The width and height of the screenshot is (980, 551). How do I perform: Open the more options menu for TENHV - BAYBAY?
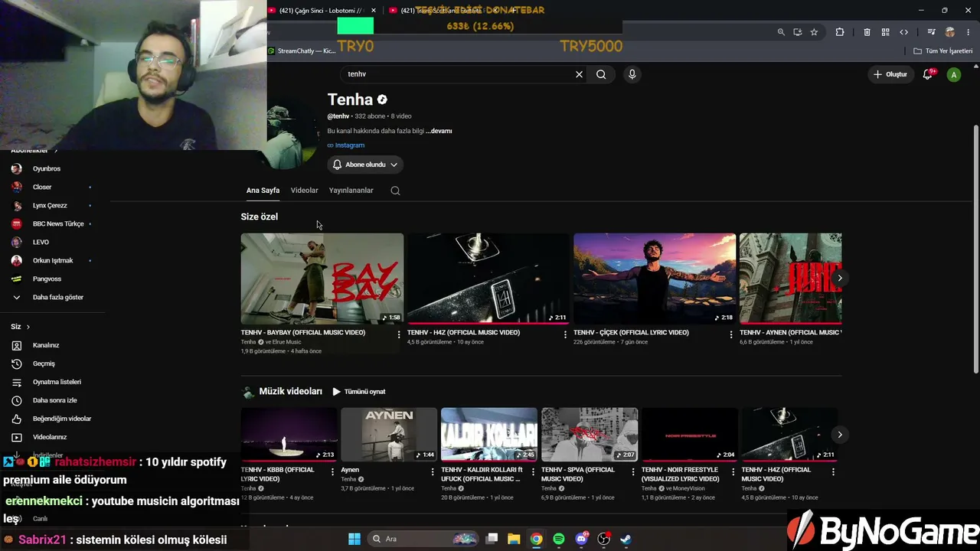(x=399, y=334)
